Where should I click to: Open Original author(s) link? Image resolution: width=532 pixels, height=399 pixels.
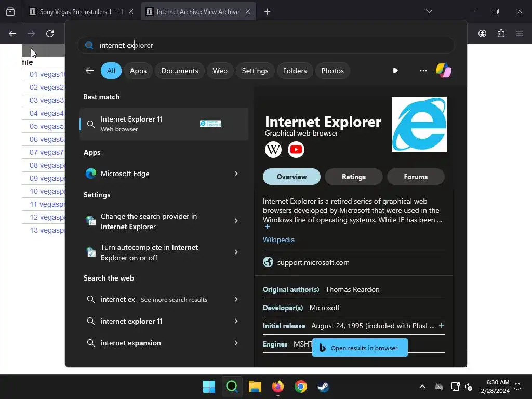(291, 289)
